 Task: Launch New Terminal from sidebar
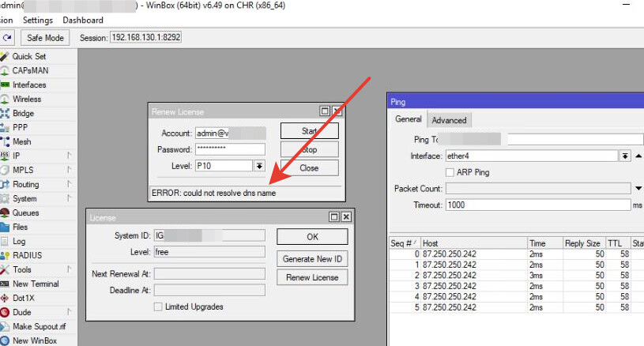click(x=36, y=284)
